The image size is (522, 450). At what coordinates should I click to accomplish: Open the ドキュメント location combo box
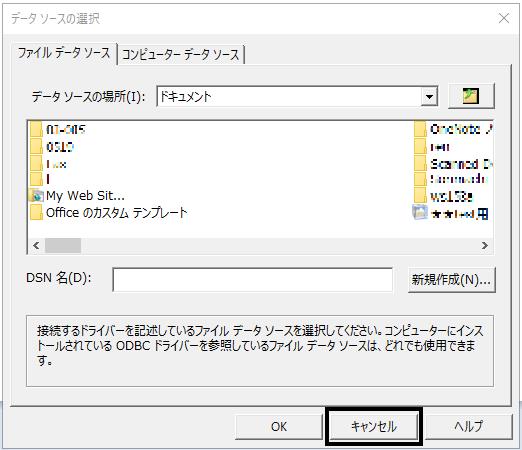(297, 97)
